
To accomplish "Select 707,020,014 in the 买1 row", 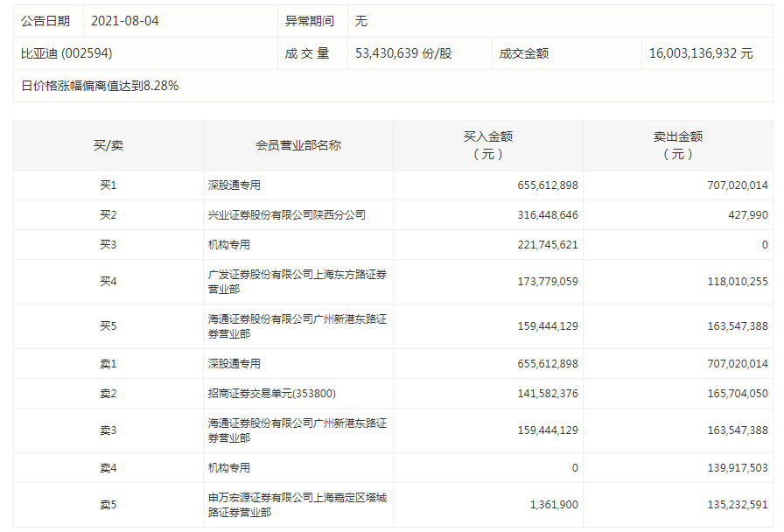I will [738, 185].
